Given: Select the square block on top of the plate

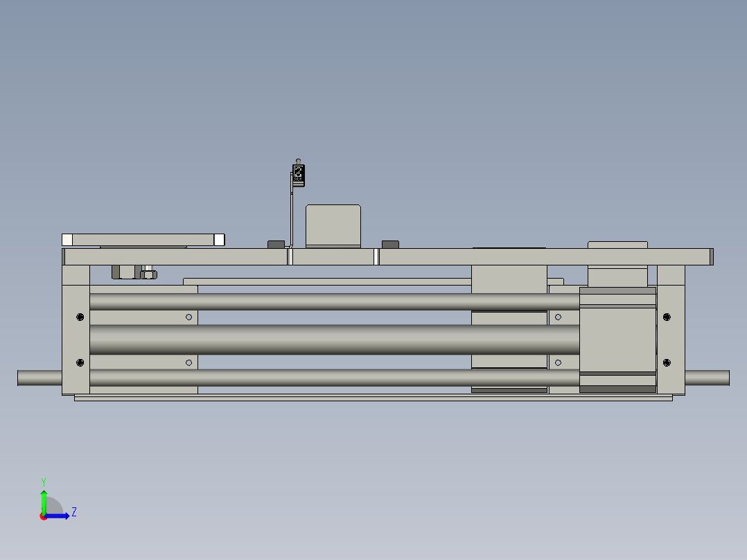Looking at the screenshot, I should click(333, 227).
